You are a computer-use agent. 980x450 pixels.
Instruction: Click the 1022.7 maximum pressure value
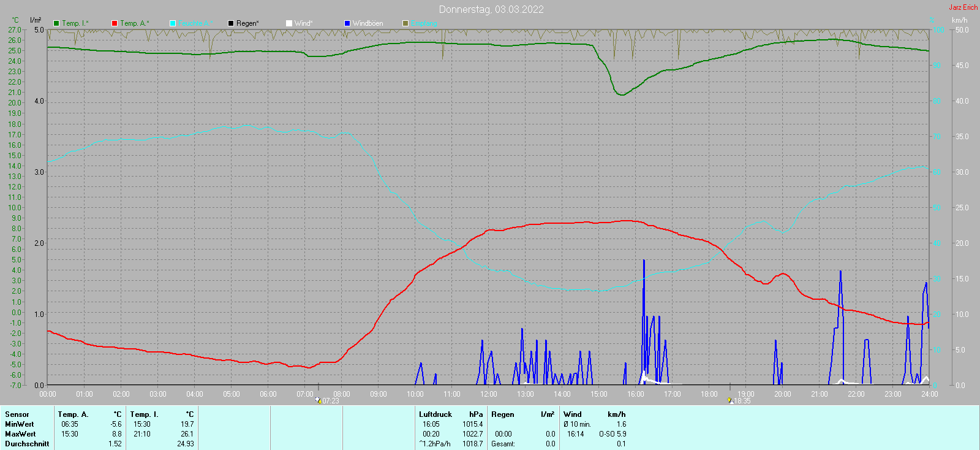tap(473, 434)
